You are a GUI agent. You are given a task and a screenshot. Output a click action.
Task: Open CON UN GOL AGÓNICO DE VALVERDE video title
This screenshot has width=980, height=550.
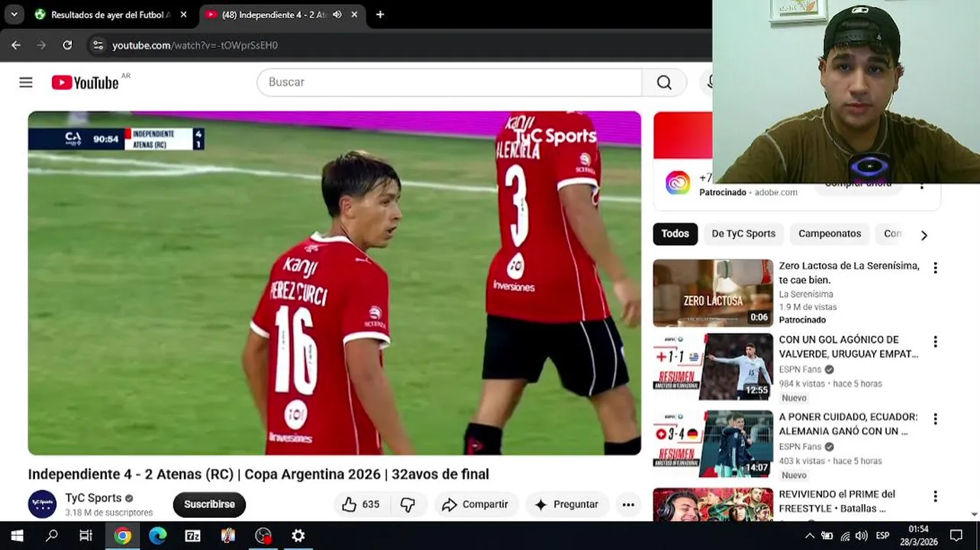(848, 347)
